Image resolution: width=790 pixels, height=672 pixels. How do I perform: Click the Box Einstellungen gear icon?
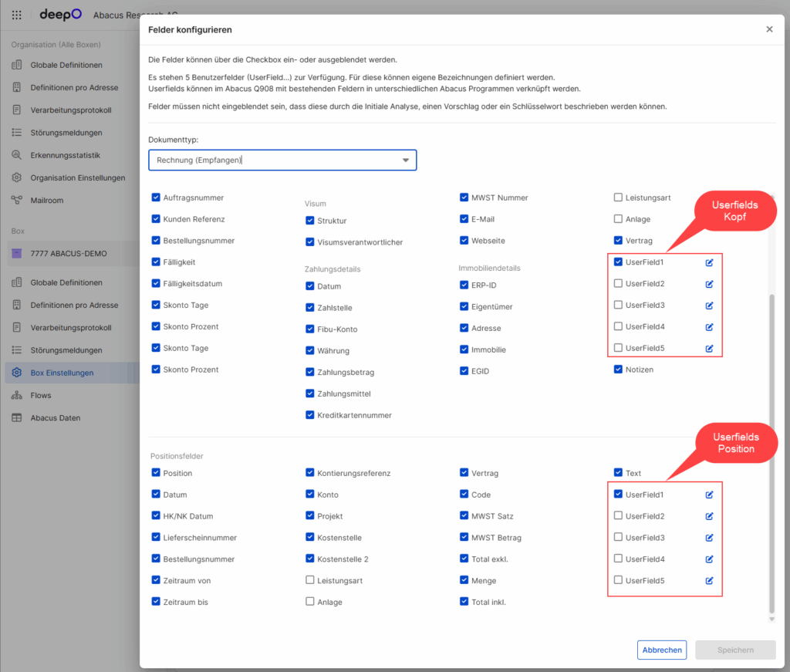(17, 373)
